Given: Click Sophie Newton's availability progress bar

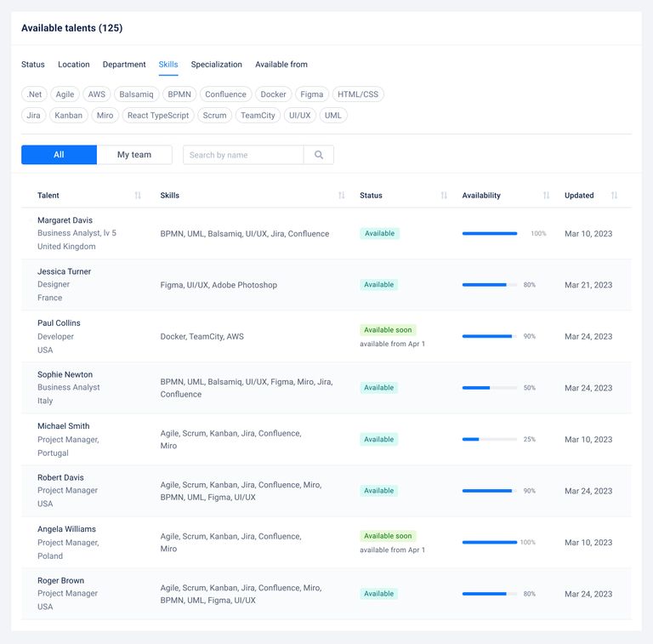Looking at the screenshot, I should [x=489, y=388].
